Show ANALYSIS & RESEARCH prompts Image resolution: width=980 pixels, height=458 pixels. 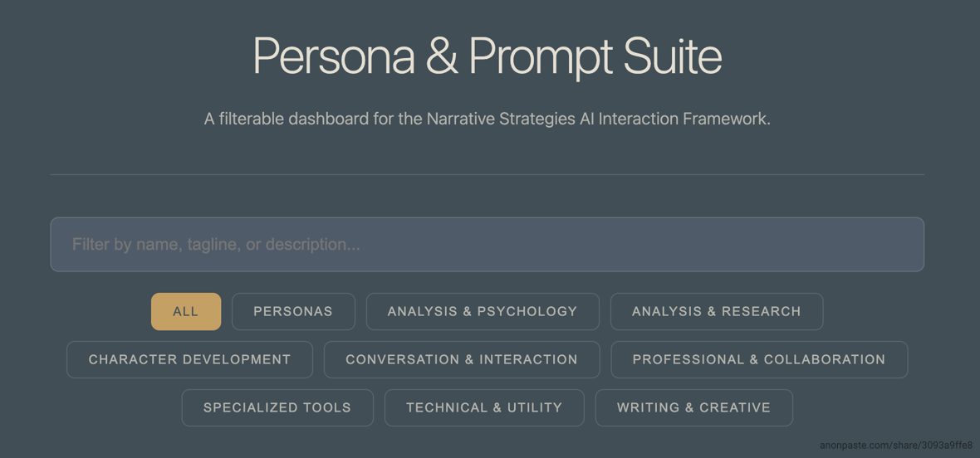pos(716,312)
